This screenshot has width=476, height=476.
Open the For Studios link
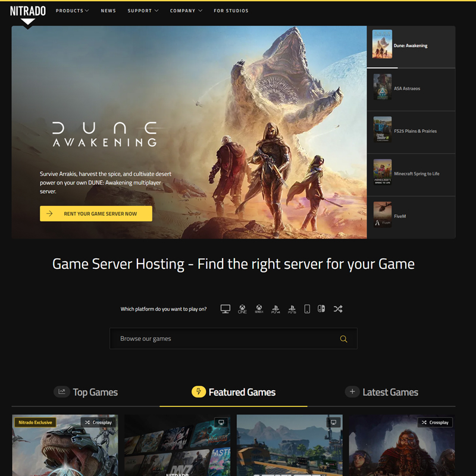[231, 11]
